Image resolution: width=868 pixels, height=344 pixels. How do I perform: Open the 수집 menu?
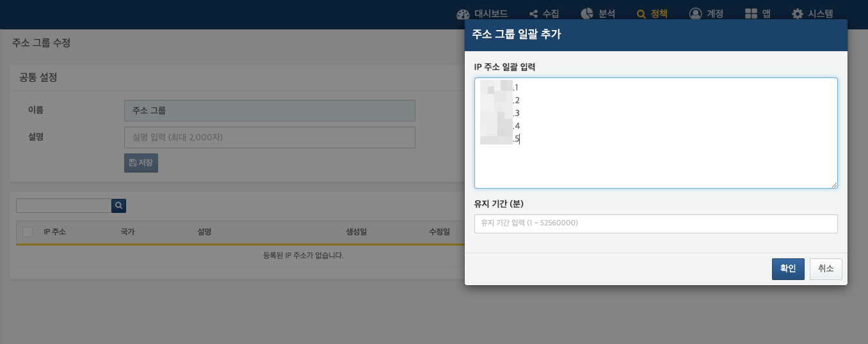544,13
